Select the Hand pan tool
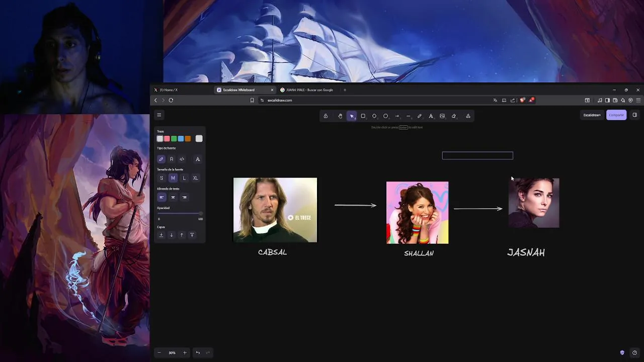This screenshot has height=362, width=644. [x=340, y=116]
